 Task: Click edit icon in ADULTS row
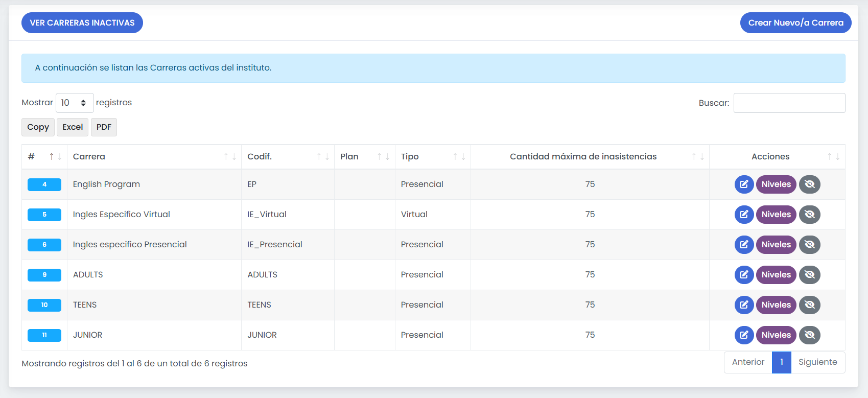tap(744, 275)
